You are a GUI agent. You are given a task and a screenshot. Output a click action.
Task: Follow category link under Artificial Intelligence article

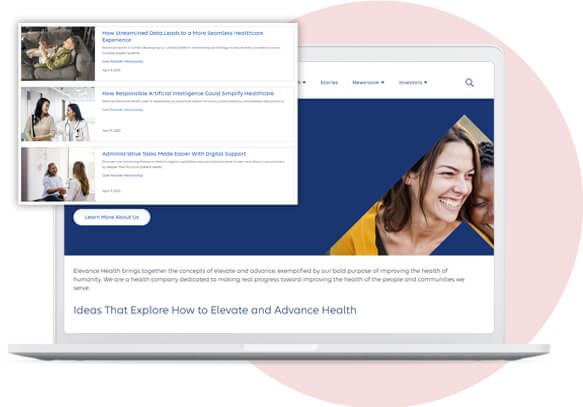coord(122,110)
